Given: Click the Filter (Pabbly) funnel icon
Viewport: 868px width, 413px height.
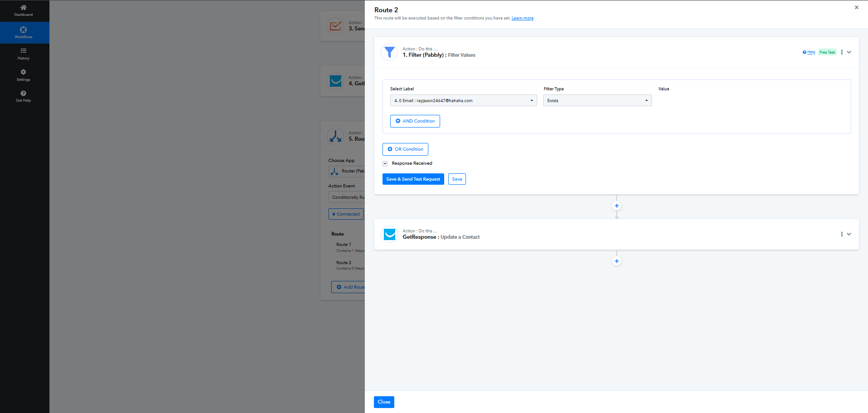Looking at the screenshot, I should click(x=389, y=52).
